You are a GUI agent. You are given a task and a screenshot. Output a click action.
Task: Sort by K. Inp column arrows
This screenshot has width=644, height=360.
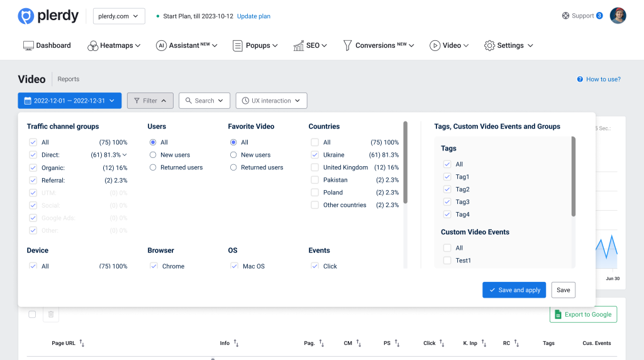click(x=484, y=343)
